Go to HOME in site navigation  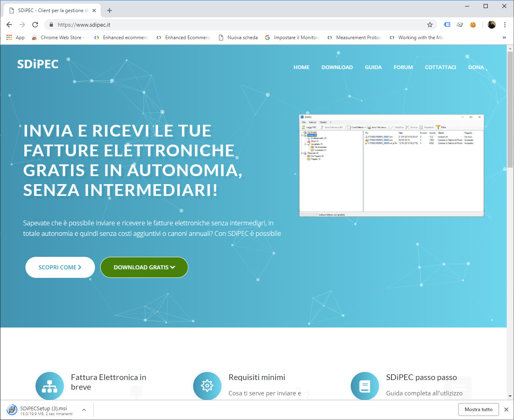[x=301, y=67]
